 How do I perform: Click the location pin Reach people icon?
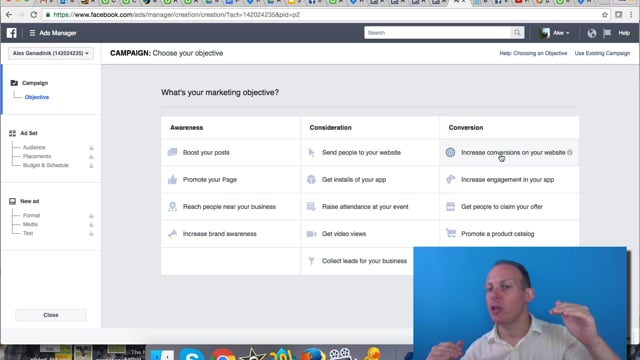click(172, 207)
